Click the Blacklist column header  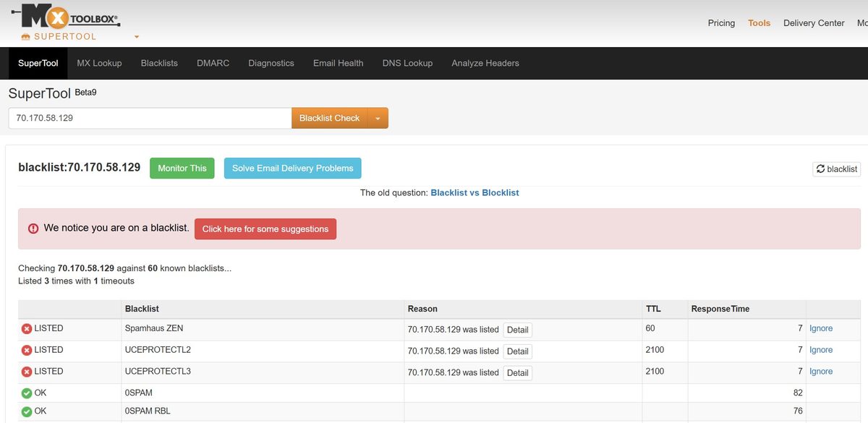point(142,309)
